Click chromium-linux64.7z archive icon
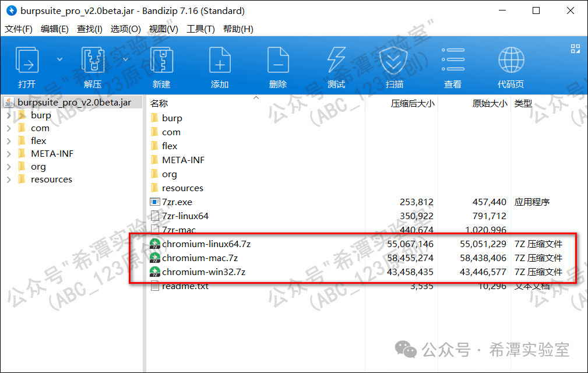Viewport: 588px width, 373px height. click(155, 244)
